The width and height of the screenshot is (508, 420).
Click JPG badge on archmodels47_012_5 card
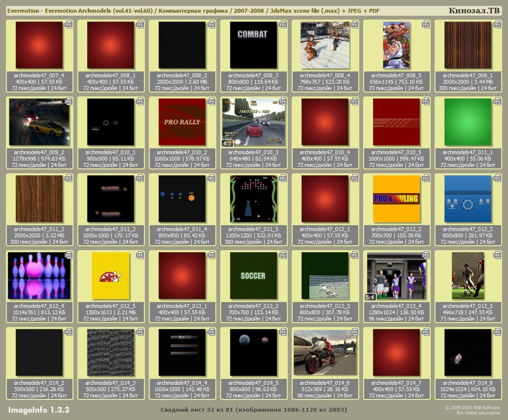[140, 256]
